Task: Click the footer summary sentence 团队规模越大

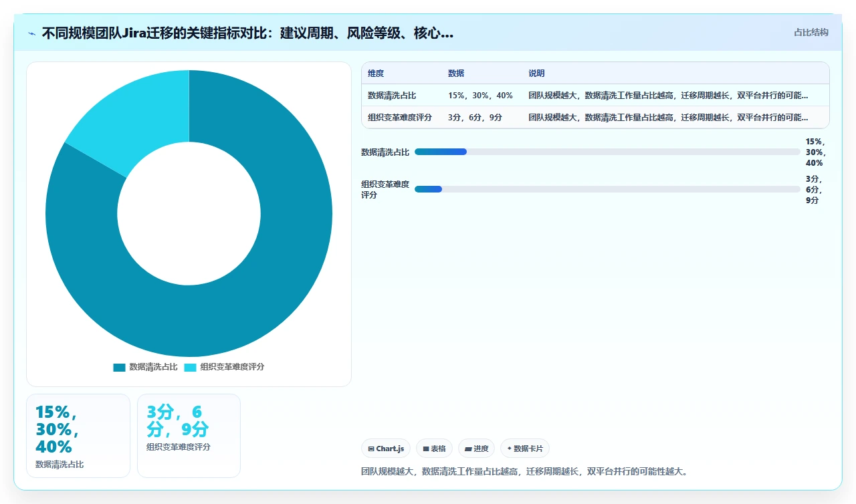Action: (x=524, y=471)
